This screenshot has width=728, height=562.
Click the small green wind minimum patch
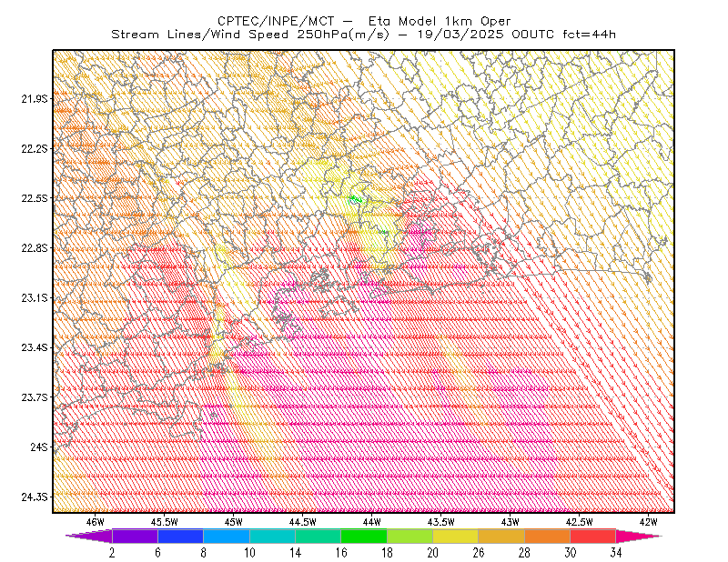tap(355, 200)
